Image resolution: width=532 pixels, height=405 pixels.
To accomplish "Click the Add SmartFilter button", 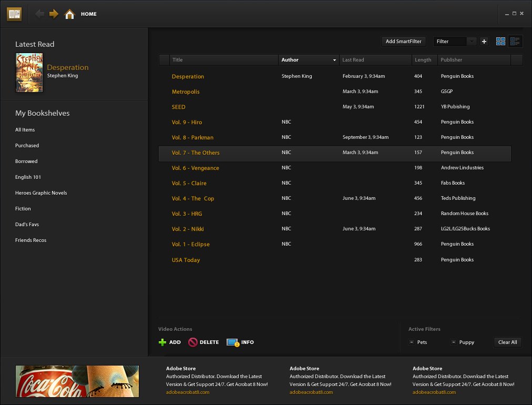I will point(403,42).
